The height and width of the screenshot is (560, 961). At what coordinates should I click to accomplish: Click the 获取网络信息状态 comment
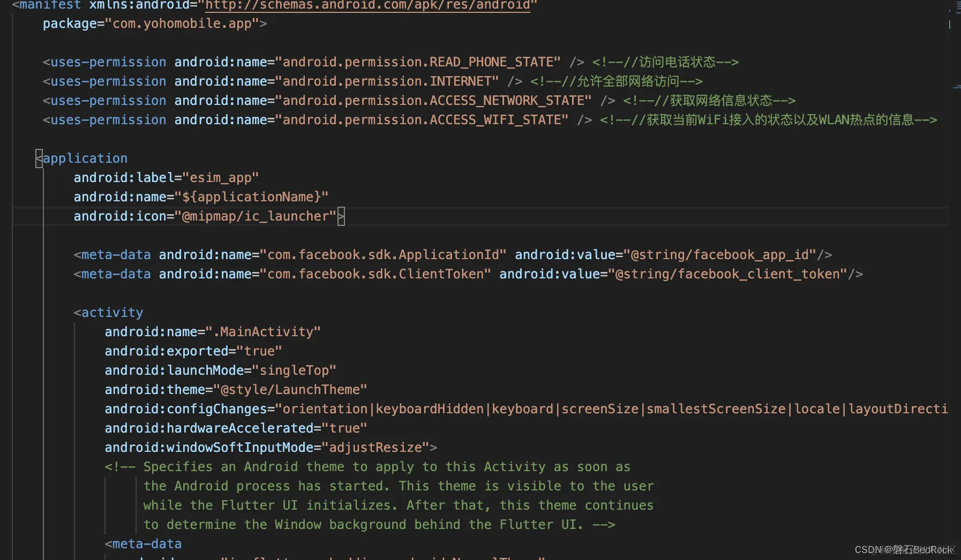click(709, 101)
